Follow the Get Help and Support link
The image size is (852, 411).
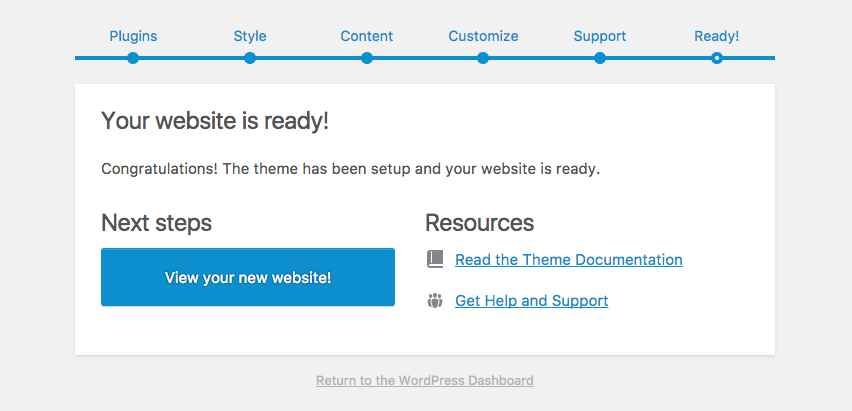[x=531, y=301]
